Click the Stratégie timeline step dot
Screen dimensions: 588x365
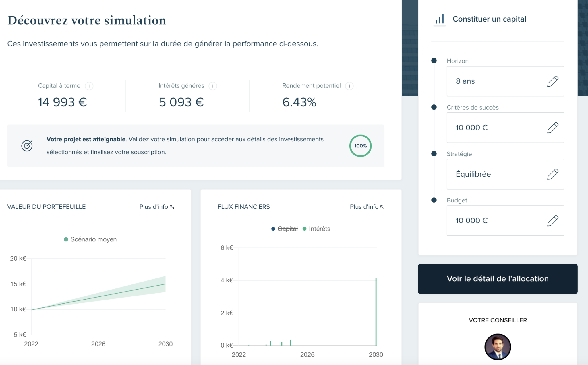click(434, 153)
